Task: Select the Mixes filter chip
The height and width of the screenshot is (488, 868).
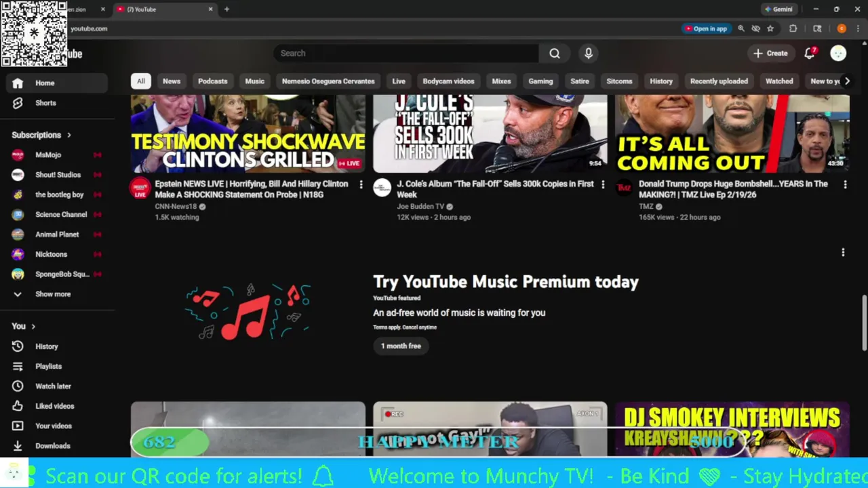Action: point(501,81)
